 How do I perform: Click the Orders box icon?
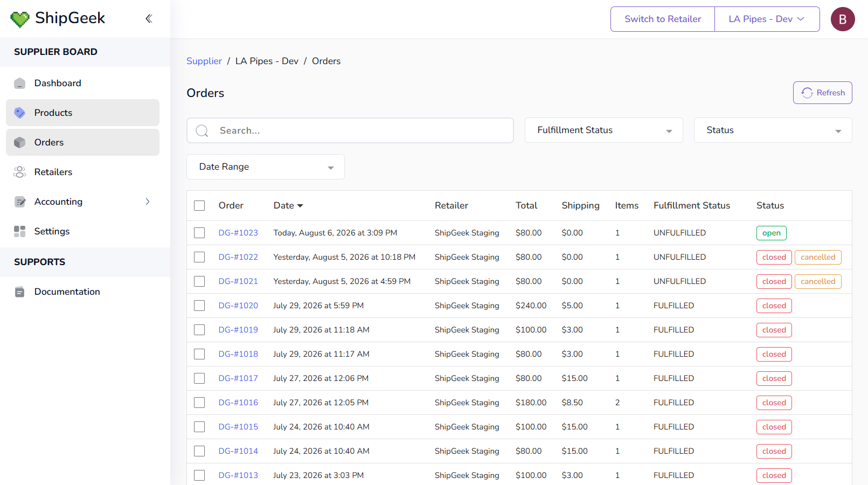(20, 142)
